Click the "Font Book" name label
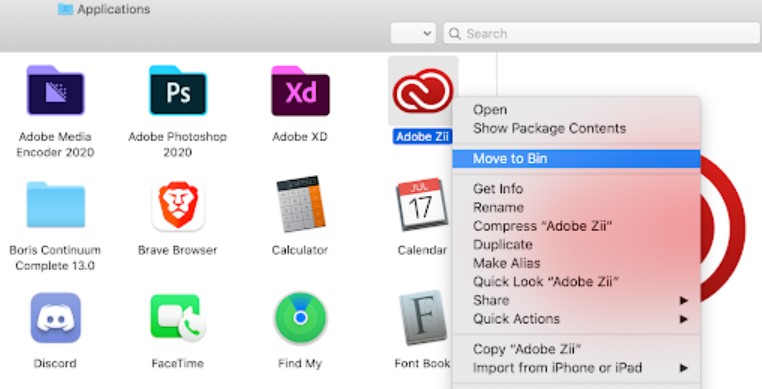The width and height of the screenshot is (762, 389). tap(422, 363)
